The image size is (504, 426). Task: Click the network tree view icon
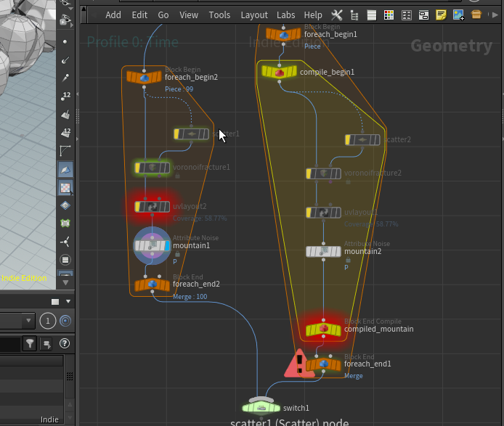click(x=354, y=15)
